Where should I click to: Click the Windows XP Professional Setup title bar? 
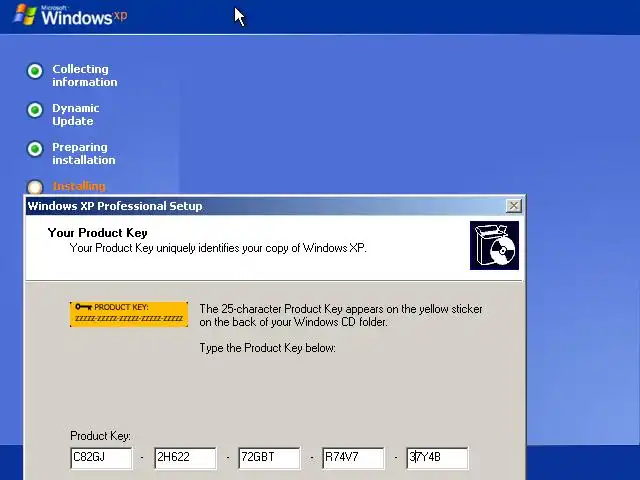(265, 206)
